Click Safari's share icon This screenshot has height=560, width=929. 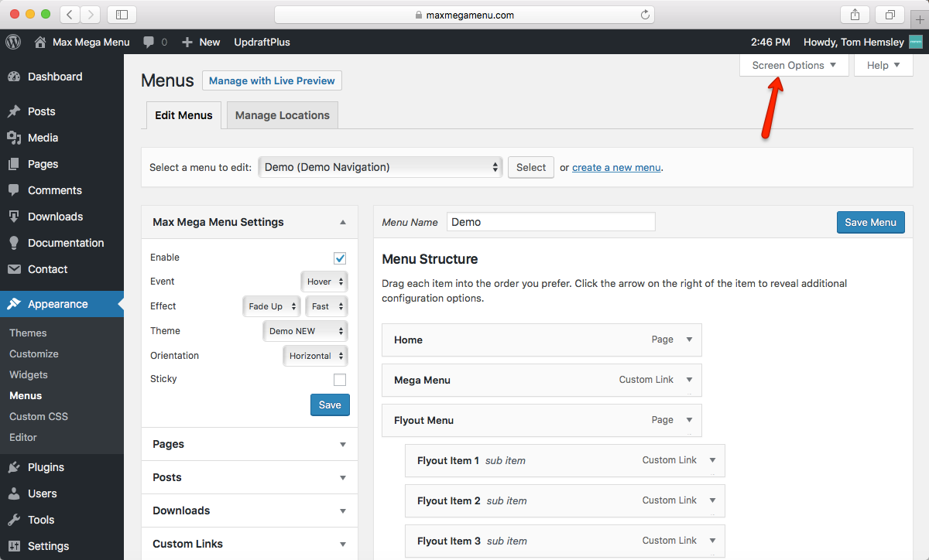pos(855,15)
